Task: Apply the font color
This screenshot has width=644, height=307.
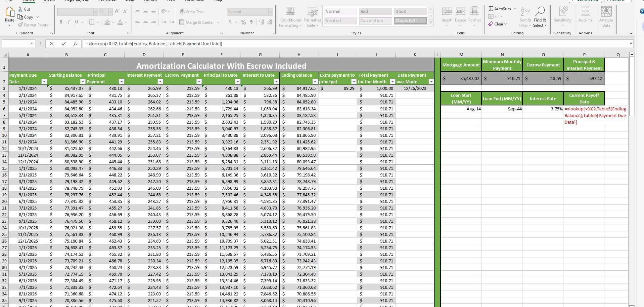Action: click(120, 22)
